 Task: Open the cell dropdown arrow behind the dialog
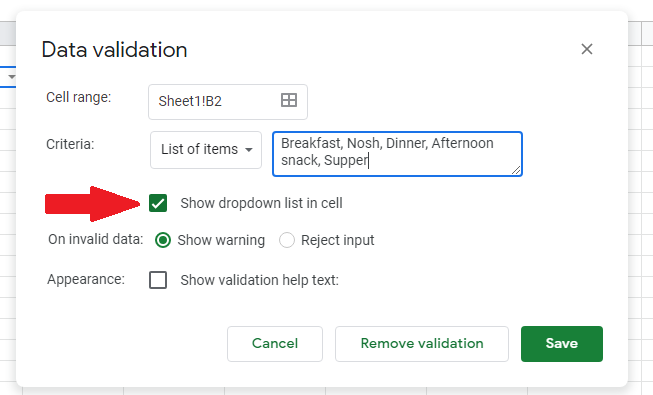pyautogui.click(x=11, y=77)
